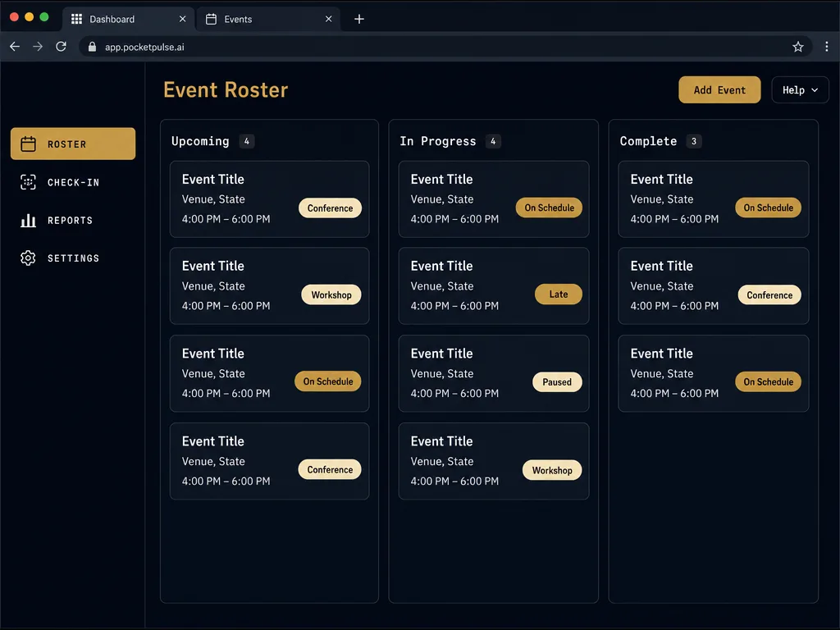Click On Schedule tag on first Complete card
840x630 pixels.
pyautogui.click(x=768, y=208)
